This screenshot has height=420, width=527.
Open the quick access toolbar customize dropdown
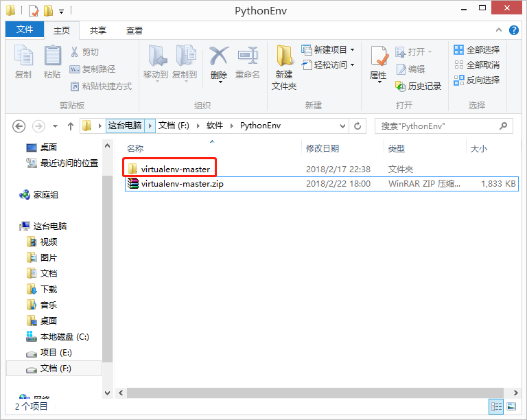coord(61,12)
